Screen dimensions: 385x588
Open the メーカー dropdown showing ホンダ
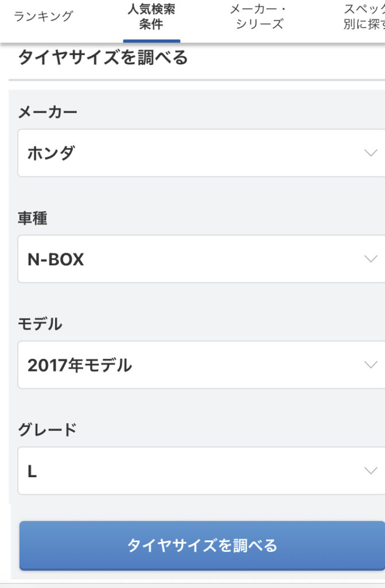click(x=195, y=153)
